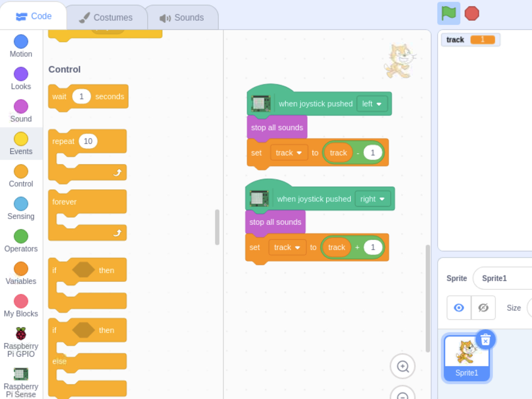
Task: Click the 'Sprite' label beside name field
Action: (457, 278)
